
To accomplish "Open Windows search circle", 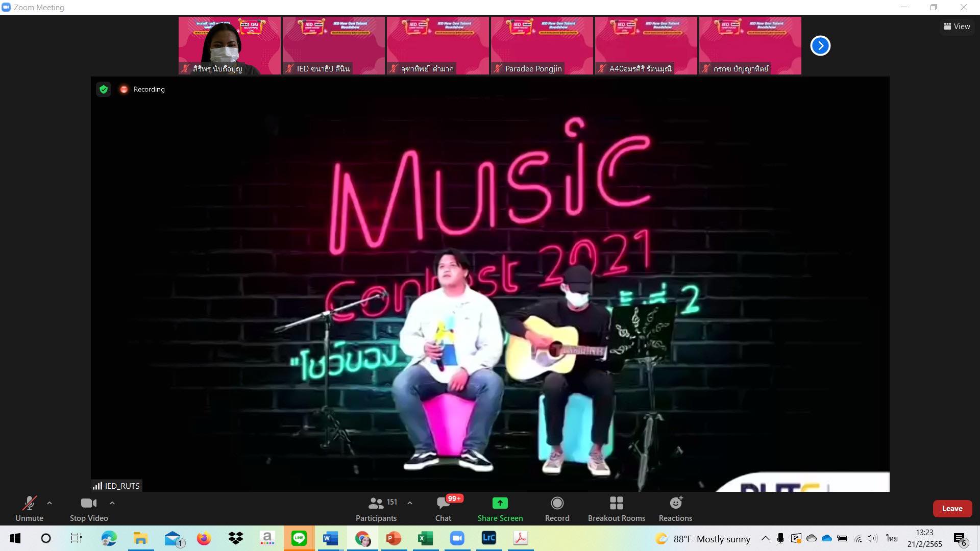I will [x=46, y=538].
